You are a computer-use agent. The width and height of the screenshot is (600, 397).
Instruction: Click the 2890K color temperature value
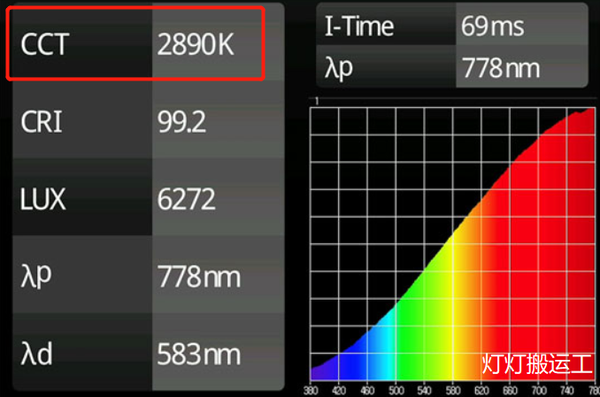[x=196, y=45]
